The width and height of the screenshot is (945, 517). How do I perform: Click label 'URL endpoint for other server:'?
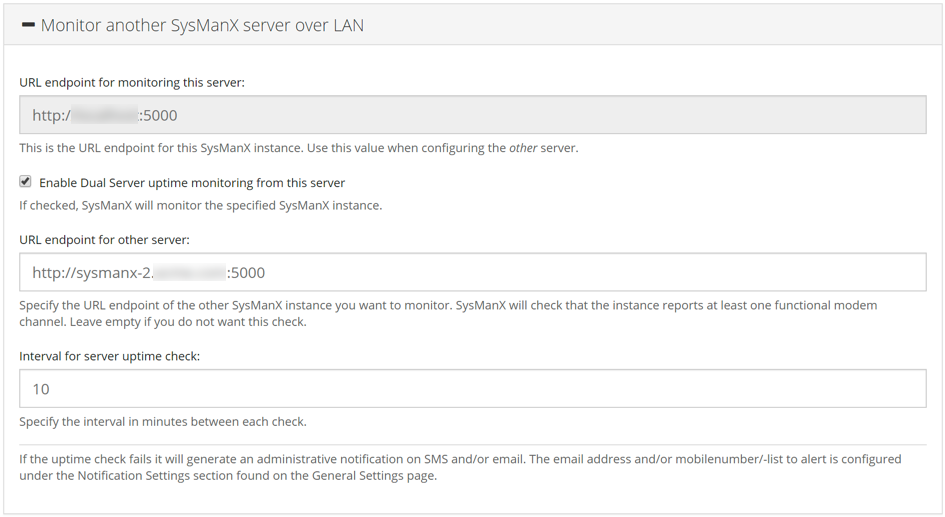click(104, 240)
